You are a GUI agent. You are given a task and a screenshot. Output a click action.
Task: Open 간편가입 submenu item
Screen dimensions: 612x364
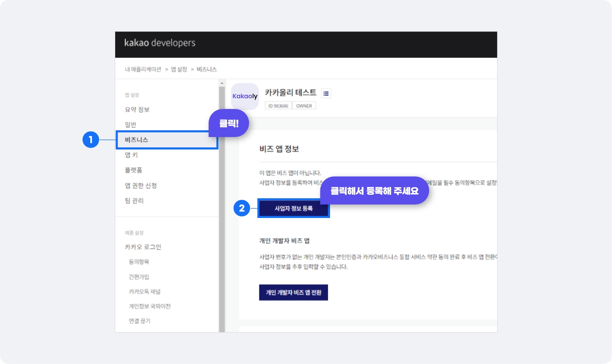tap(139, 277)
